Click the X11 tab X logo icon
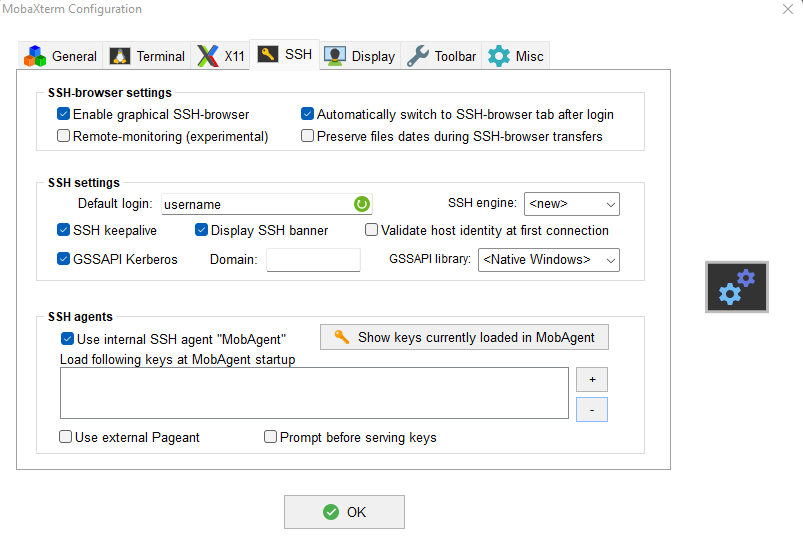803x540 pixels. click(x=207, y=56)
